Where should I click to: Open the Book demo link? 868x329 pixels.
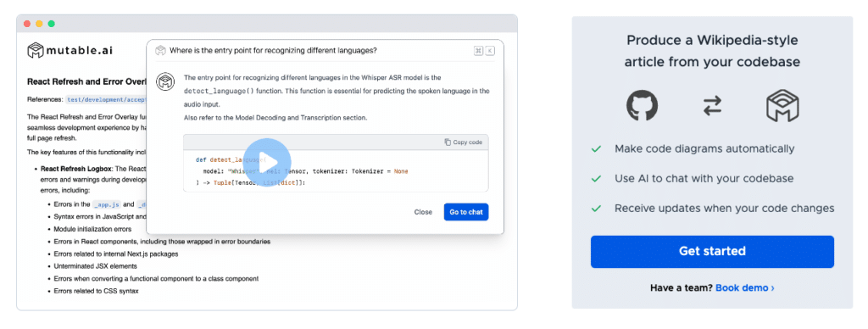coord(744,288)
